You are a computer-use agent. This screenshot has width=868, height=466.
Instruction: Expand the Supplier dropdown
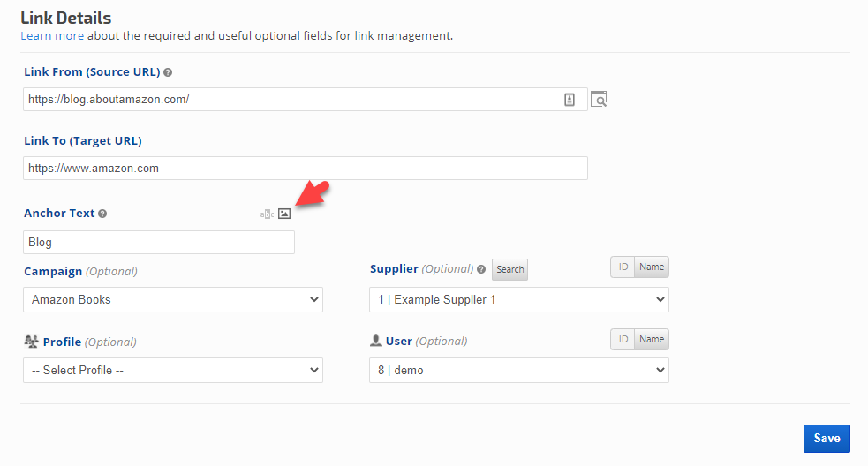pyautogui.click(x=518, y=299)
